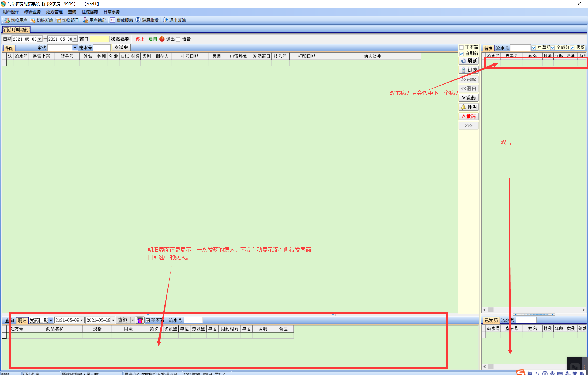
Task: Open the 处方管理 menu
Action: pos(54,12)
